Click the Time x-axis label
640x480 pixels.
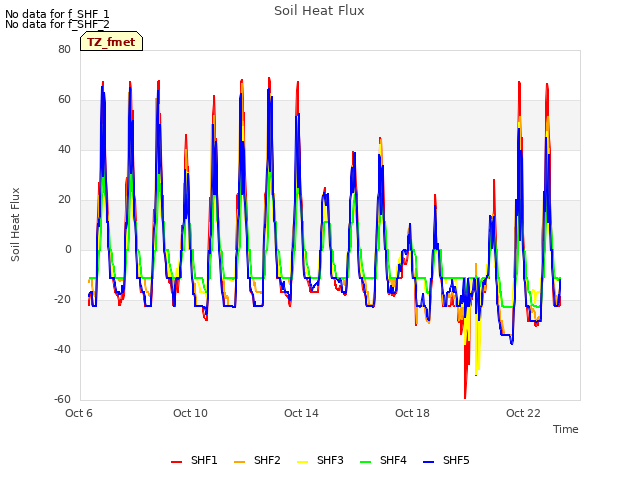coord(566,429)
